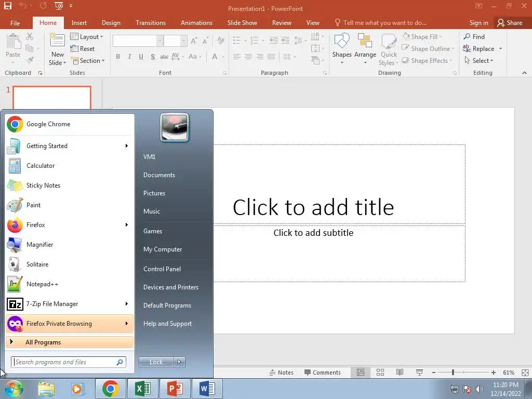This screenshot has width=532, height=399.
Task: Start Slide Show from status bar
Action: pos(419,373)
